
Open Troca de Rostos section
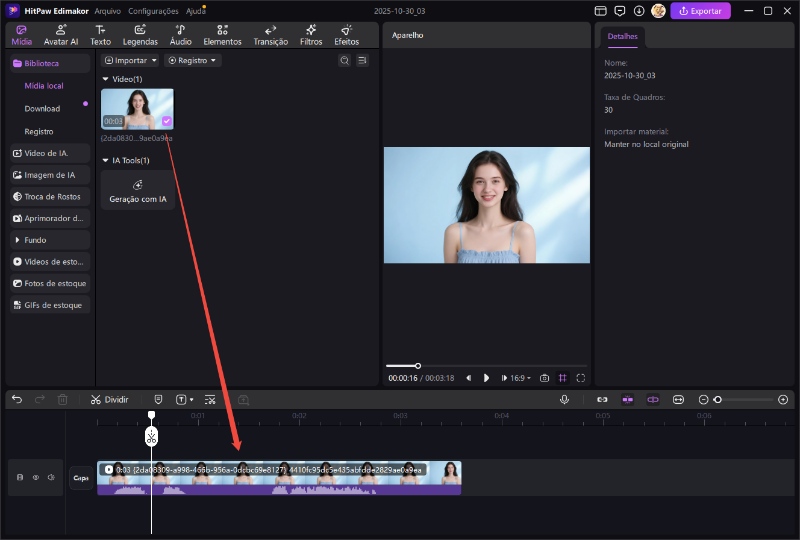coord(50,197)
